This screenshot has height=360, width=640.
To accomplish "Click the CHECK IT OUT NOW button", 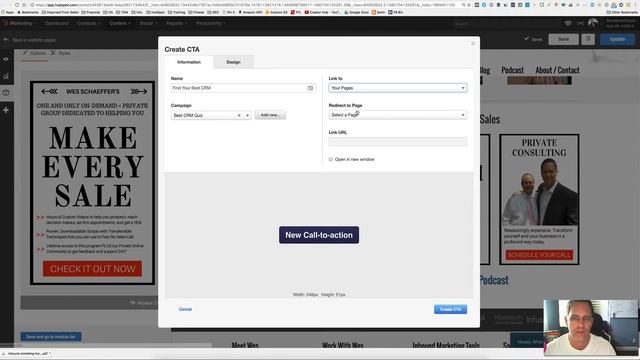I will (x=92, y=269).
